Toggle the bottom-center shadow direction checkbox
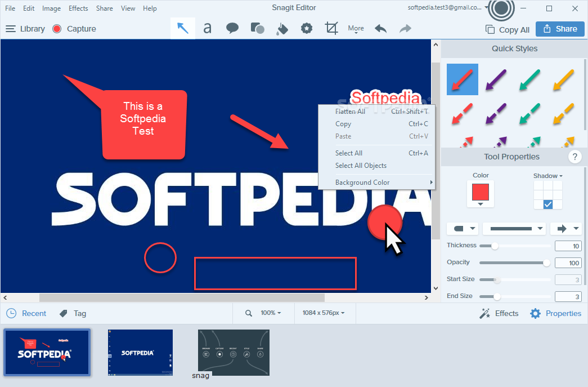The width and height of the screenshot is (588, 387). point(548,204)
